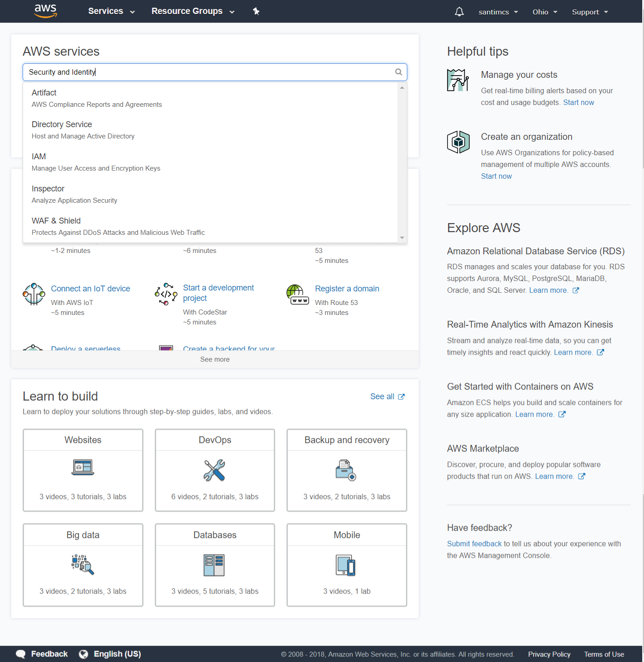
Task: Click external link icon beside See all
Action: (401, 397)
